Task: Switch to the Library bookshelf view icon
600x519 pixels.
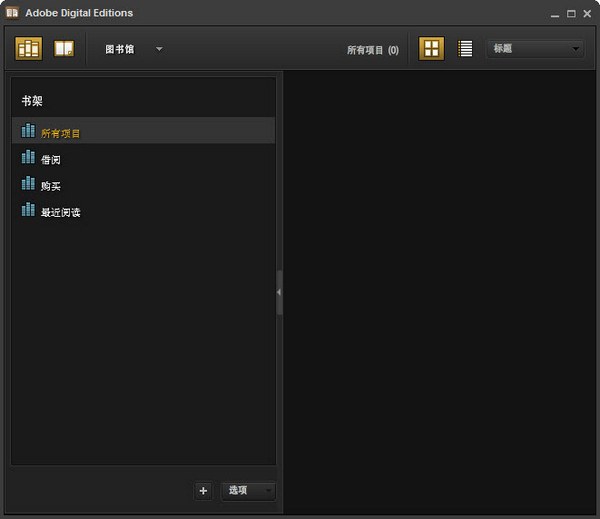Action: (29, 48)
